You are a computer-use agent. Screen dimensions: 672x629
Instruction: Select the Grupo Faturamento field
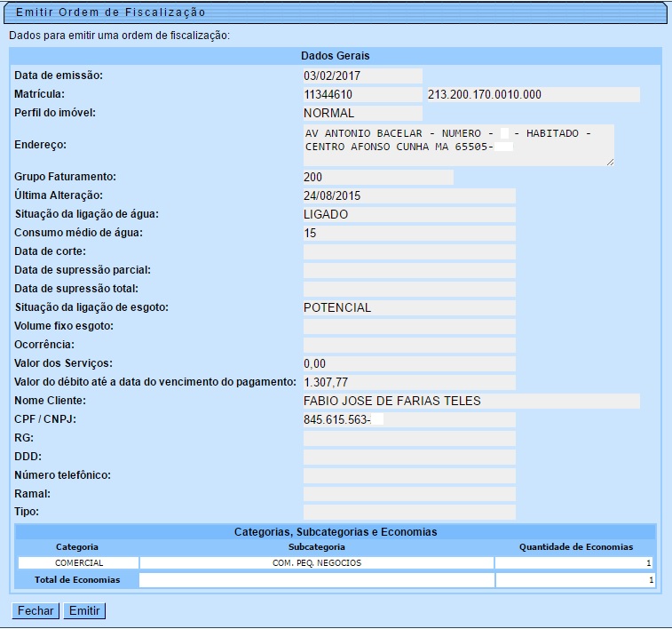click(x=377, y=177)
